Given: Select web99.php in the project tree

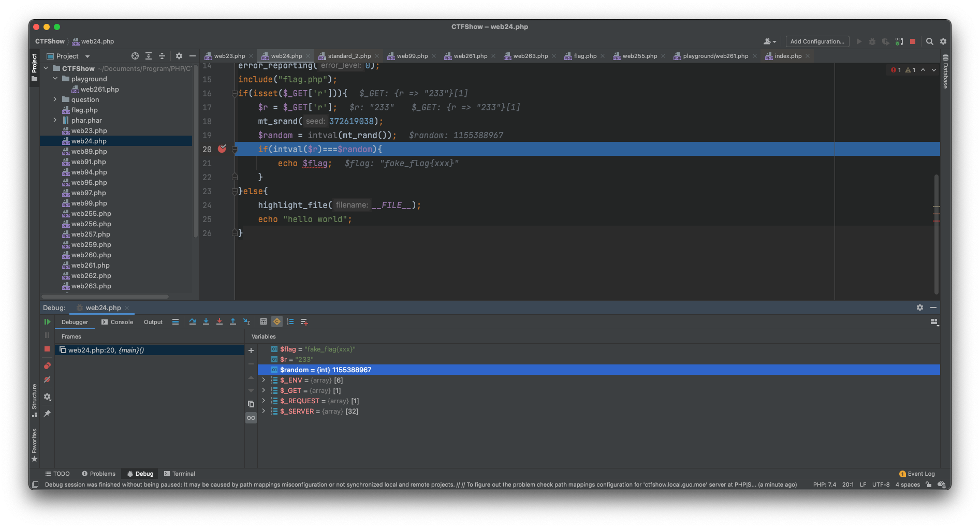Looking at the screenshot, I should [x=89, y=203].
